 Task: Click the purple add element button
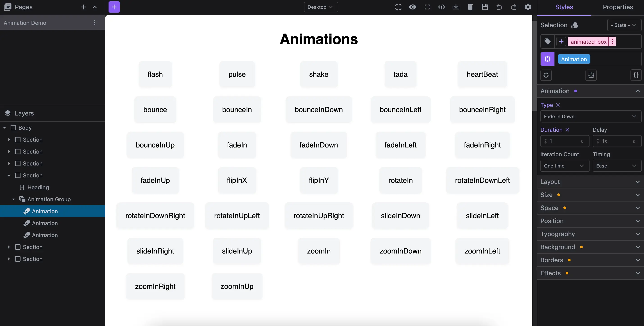[x=114, y=7]
